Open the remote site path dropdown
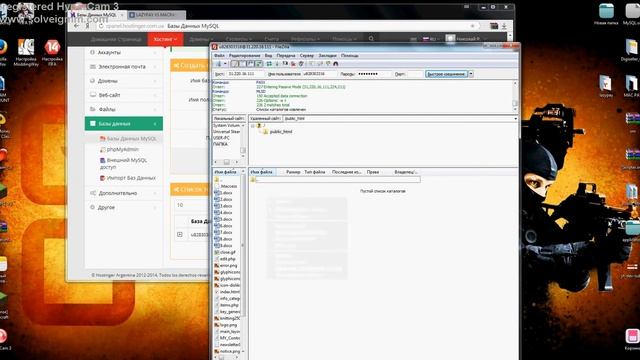 click(x=516, y=118)
